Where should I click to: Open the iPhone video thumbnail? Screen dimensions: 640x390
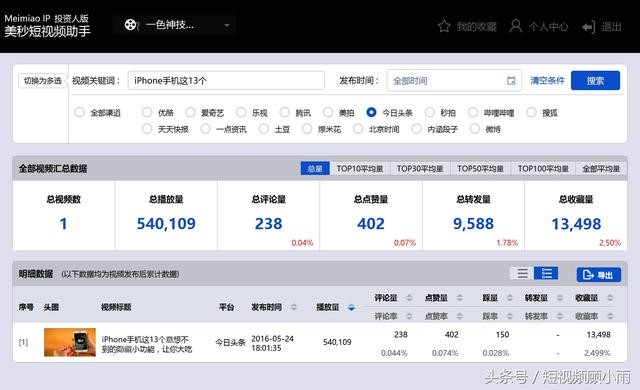point(70,342)
